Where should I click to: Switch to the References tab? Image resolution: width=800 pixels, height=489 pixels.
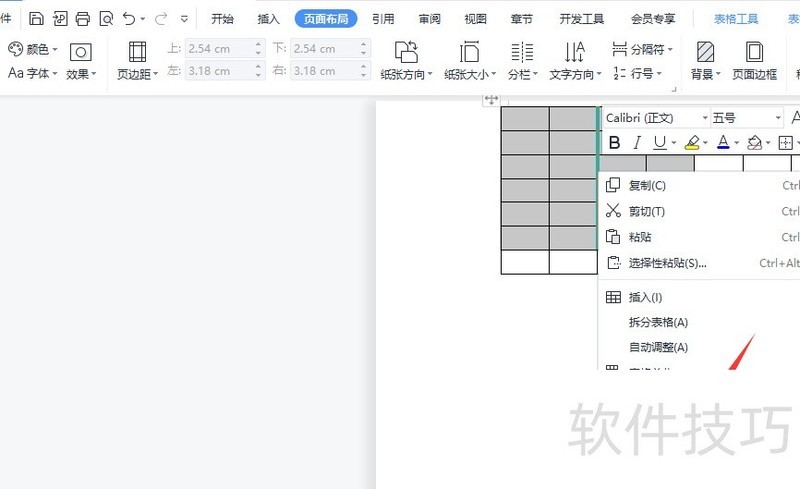383,19
